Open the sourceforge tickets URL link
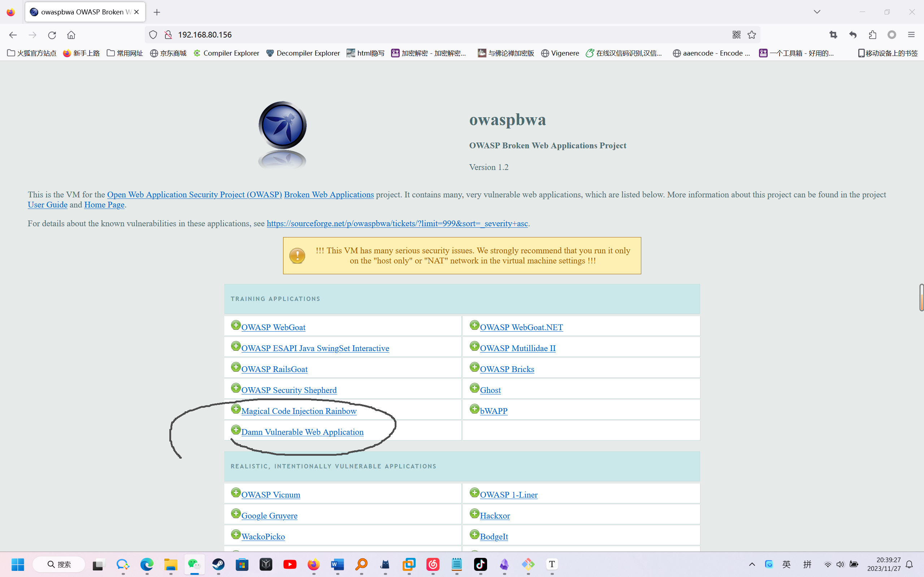Viewport: 924px width, 577px height. tap(397, 224)
